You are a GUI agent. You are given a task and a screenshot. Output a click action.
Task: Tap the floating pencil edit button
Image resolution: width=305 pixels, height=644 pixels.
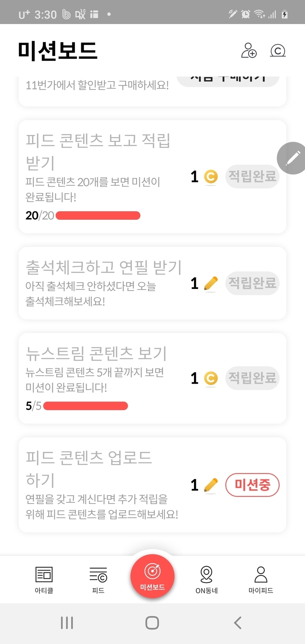292,158
